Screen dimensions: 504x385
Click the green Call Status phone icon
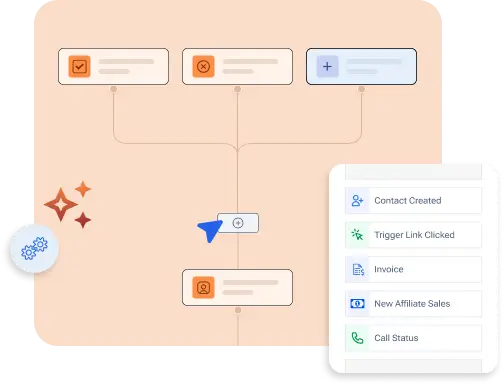[357, 338]
